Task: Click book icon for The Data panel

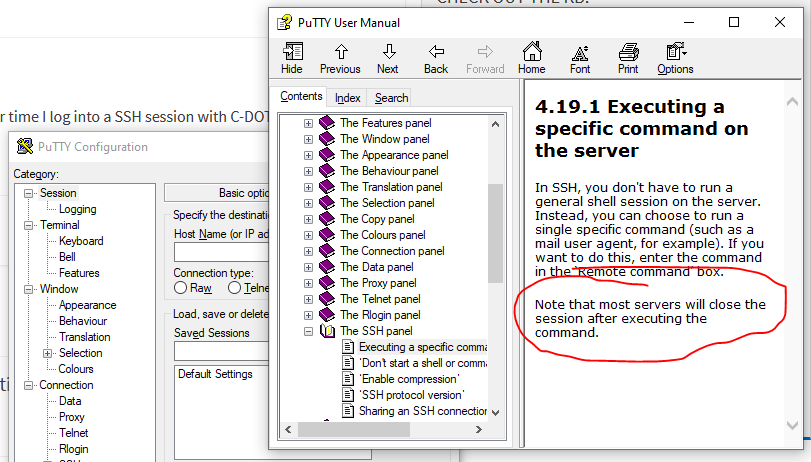Action: 327,267
